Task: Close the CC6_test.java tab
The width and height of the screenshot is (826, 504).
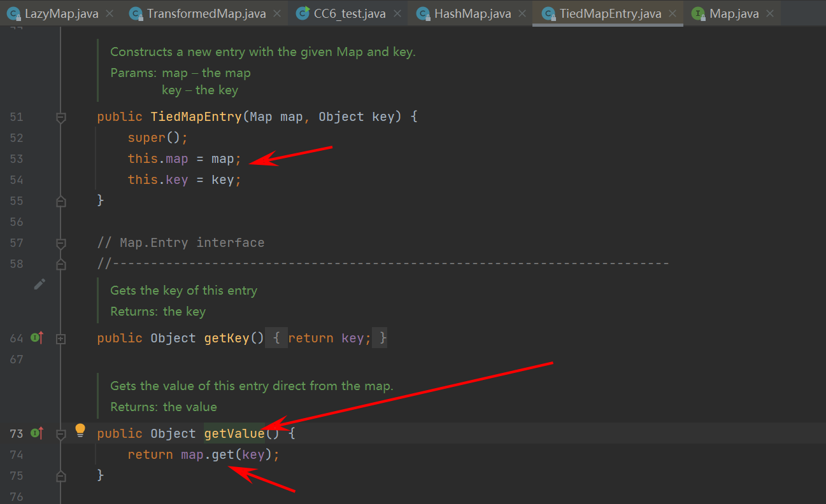Action: point(399,13)
